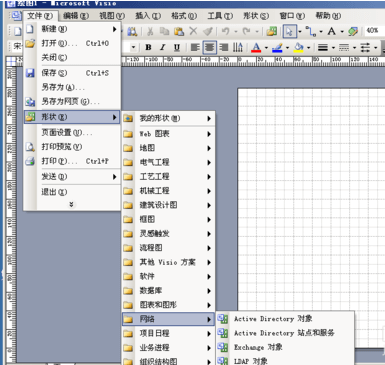The width and height of the screenshot is (385, 365).
Task: Choose 页面设置(U)... from File menu
Action: (x=72, y=132)
